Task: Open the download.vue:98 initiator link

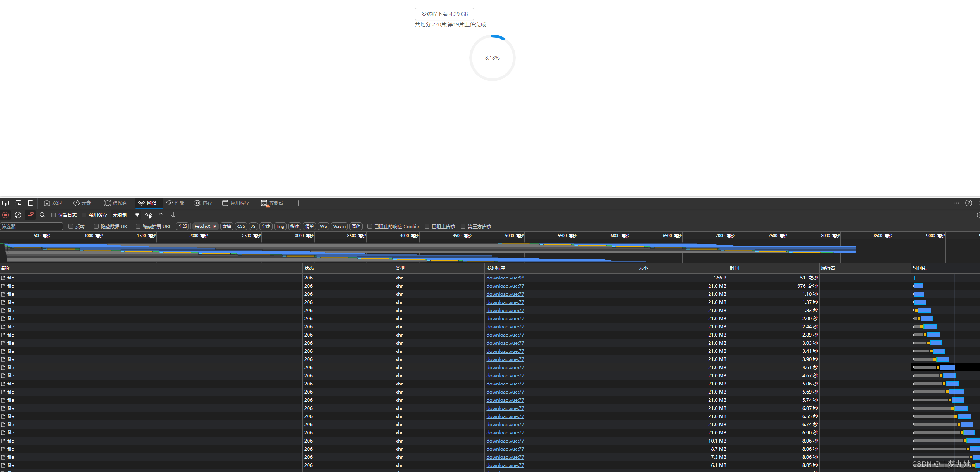Action: (x=505, y=278)
